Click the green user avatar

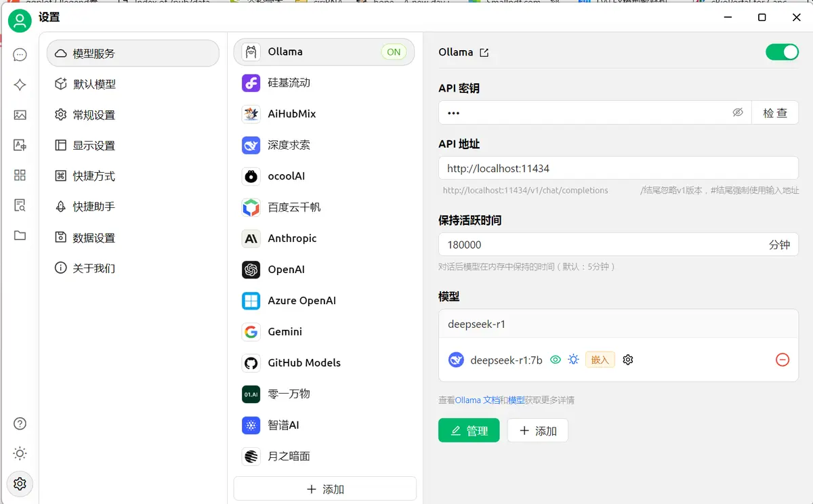coord(20,20)
